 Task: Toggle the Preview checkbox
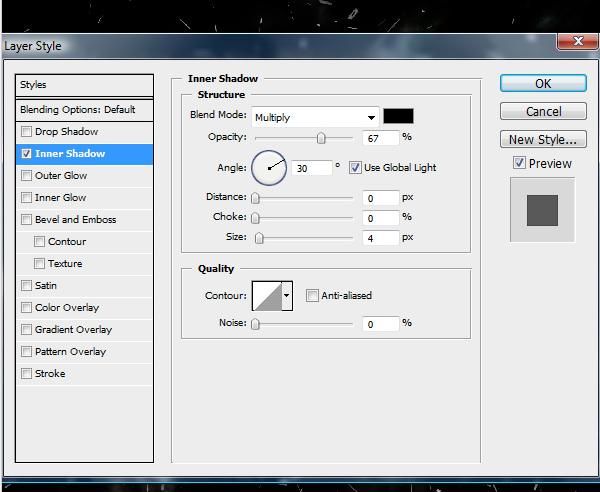click(519, 163)
